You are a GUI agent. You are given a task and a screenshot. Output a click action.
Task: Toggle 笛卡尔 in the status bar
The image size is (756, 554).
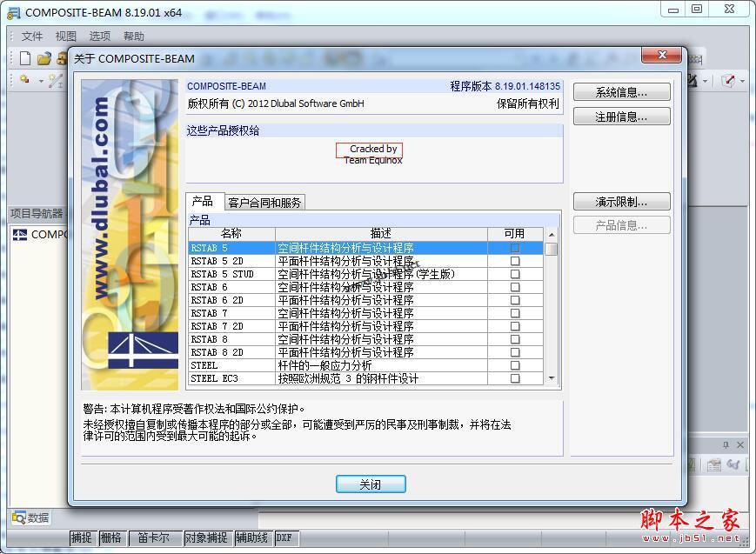[154, 537]
